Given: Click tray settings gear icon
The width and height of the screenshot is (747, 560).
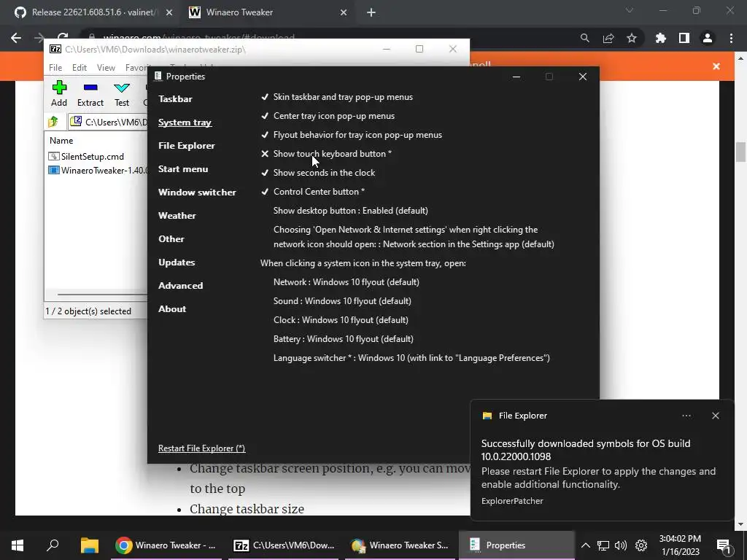Looking at the screenshot, I should tap(641, 545).
